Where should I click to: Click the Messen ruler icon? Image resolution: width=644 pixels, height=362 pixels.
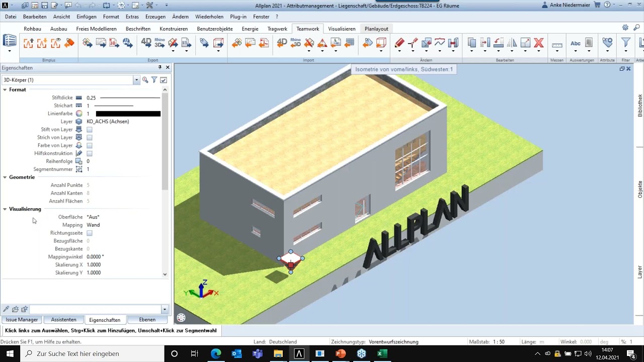tap(557, 45)
